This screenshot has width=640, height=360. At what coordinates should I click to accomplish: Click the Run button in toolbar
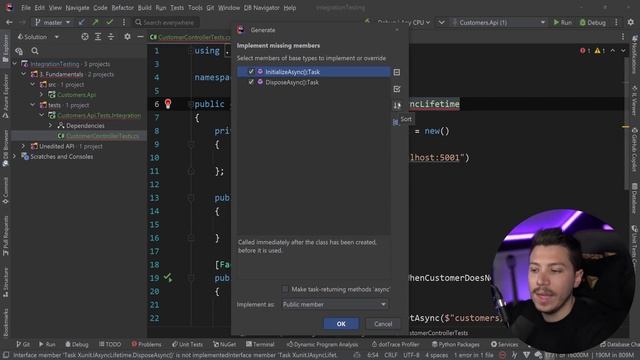(562, 22)
